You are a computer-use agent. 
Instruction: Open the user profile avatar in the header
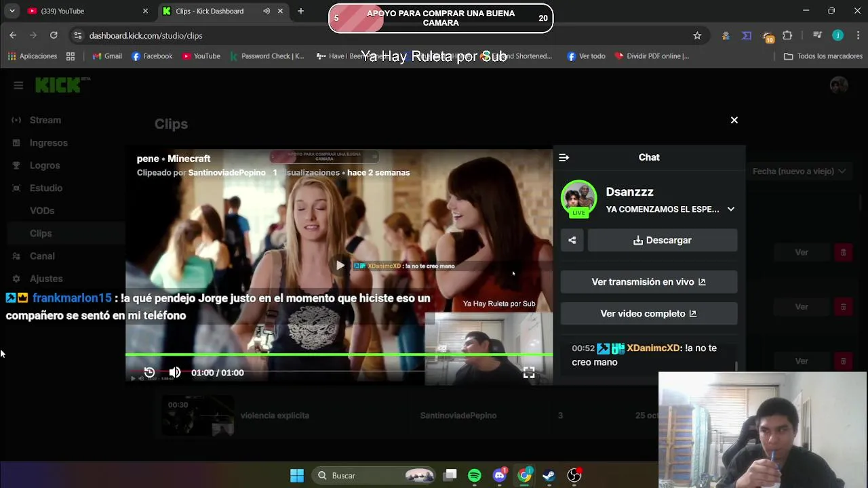pyautogui.click(x=839, y=85)
